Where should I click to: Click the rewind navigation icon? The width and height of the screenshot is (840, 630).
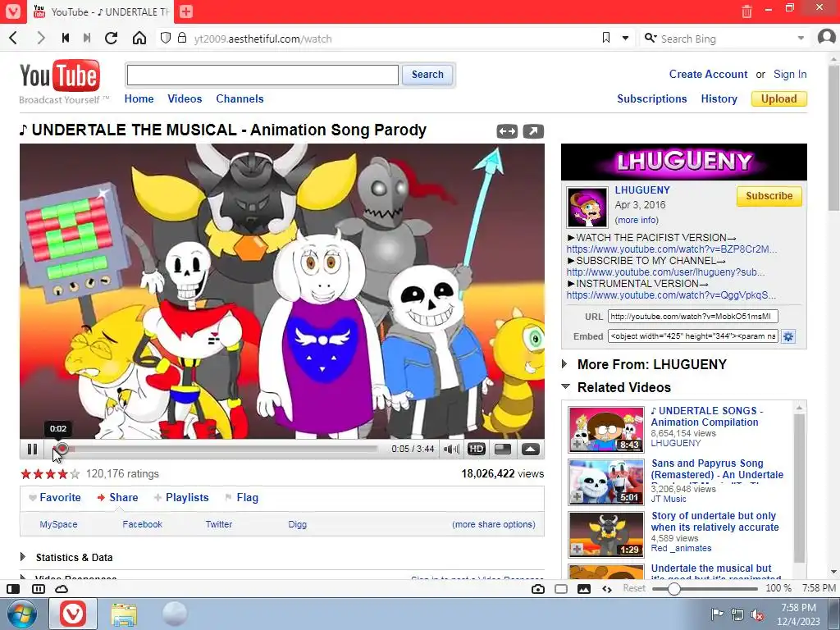click(66, 38)
